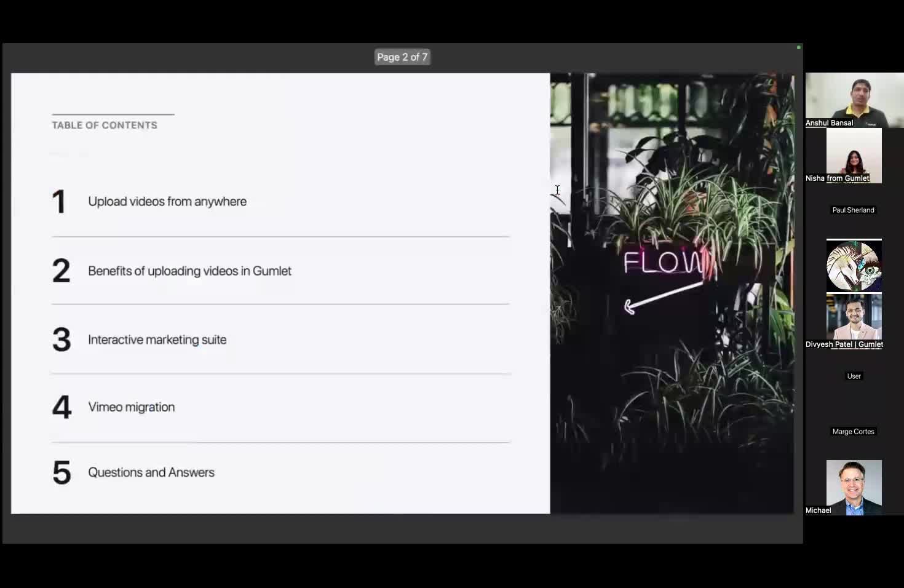Image resolution: width=904 pixels, height=588 pixels.
Task: Click 'Upload videos from anywhere' item
Action: pyautogui.click(x=167, y=202)
